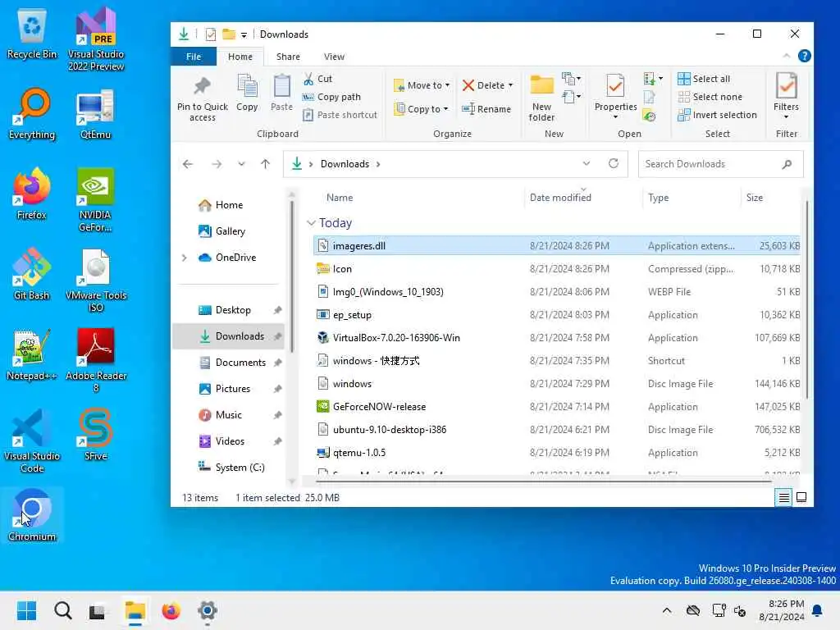Image resolution: width=840 pixels, height=630 pixels.
Task: Show hidden system tray icons
Action: coord(666,610)
